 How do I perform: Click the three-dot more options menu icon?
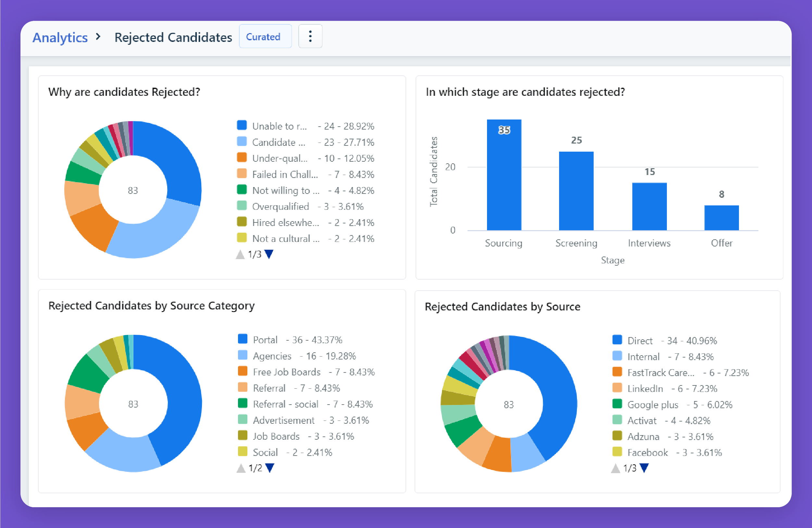(310, 37)
